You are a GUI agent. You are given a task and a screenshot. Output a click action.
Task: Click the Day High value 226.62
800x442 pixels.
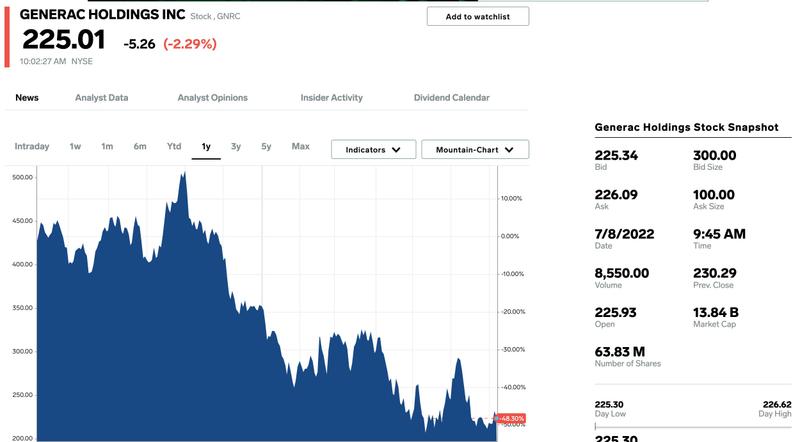(x=777, y=404)
